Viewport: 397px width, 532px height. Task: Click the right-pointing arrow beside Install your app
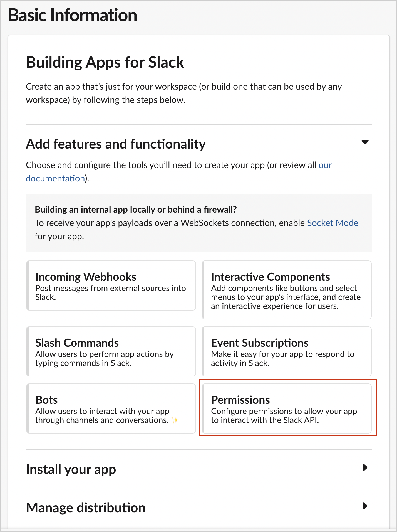(364, 468)
